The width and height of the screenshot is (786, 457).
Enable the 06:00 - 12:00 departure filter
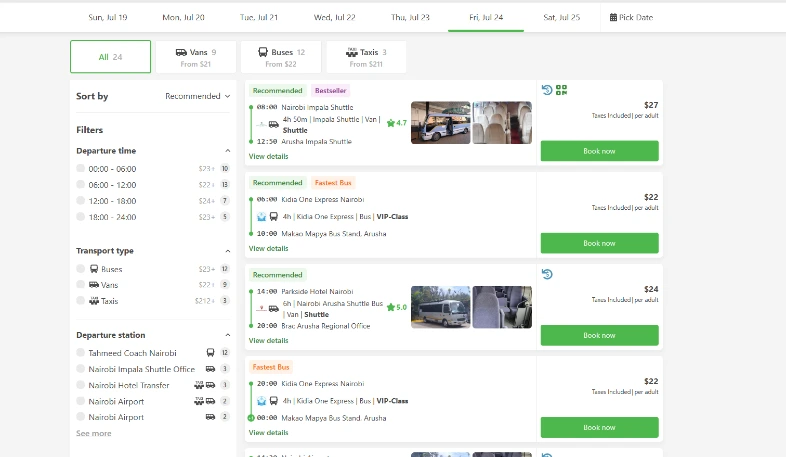[81, 185]
